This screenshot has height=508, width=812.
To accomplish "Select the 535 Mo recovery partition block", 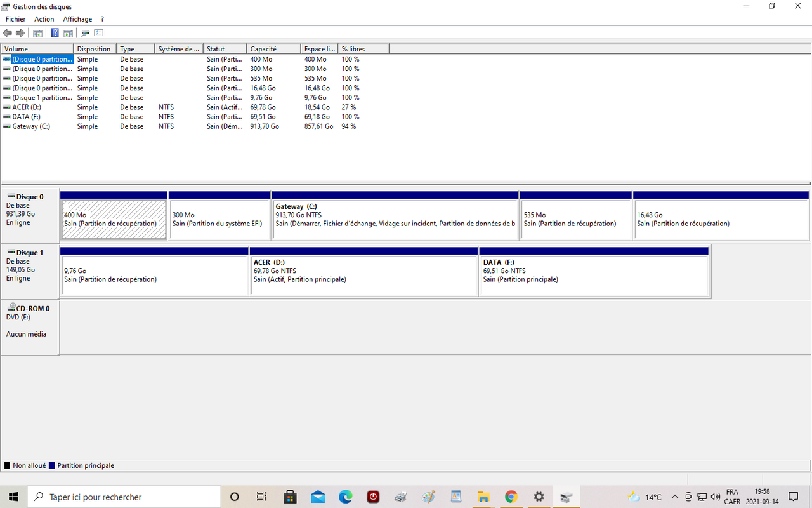I will pyautogui.click(x=576, y=216).
